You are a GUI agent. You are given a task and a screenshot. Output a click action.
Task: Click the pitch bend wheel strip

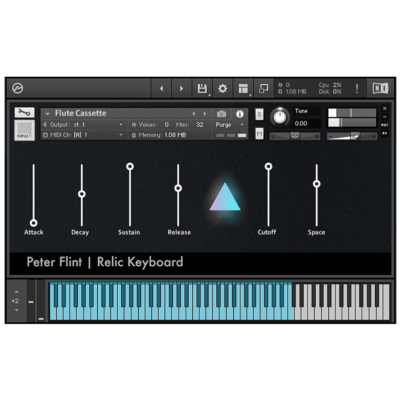point(31,301)
